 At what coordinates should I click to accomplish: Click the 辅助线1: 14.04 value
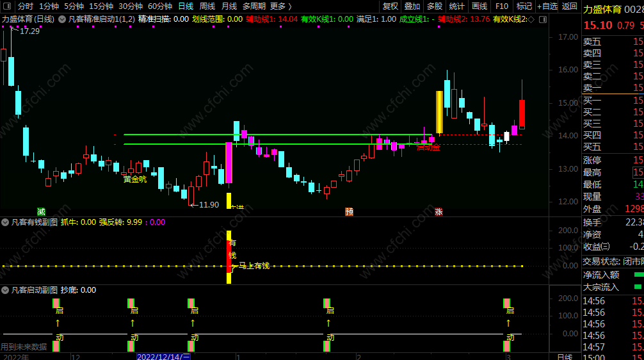click(271, 19)
